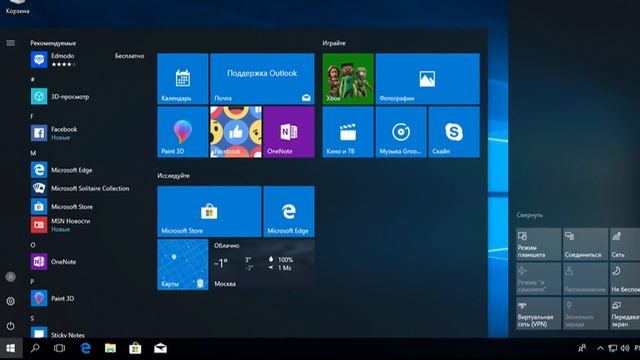Image resolution: width=640 pixels, height=360 pixels.
Task: Click the # section header
Action: (33, 80)
